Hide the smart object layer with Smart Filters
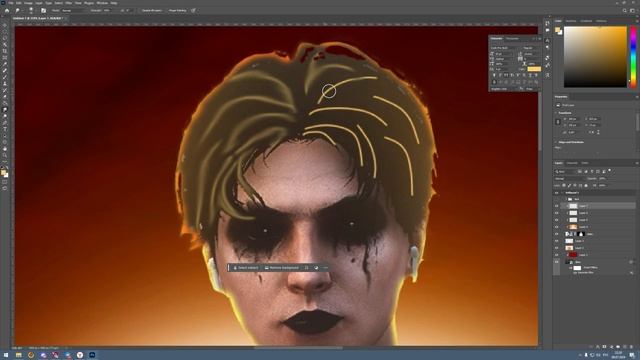Image resolution: width=640 pixels, height=360 pixels. coord(556,262)
